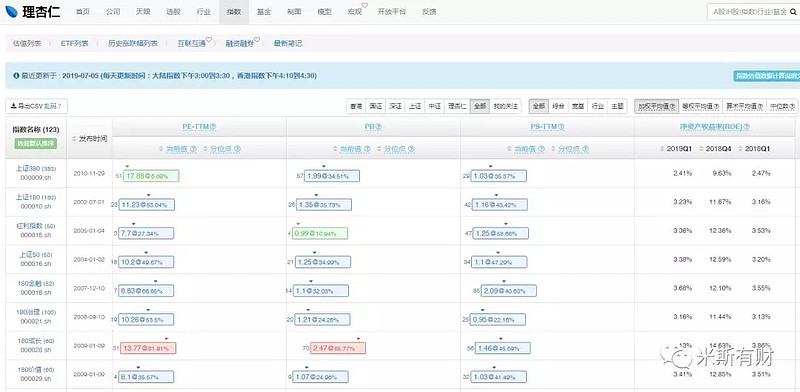The height and width of the screenshot is (392, 800).
Task: Click 上证380 PE-TTM bar 17.88
Action: coord(151,176)
